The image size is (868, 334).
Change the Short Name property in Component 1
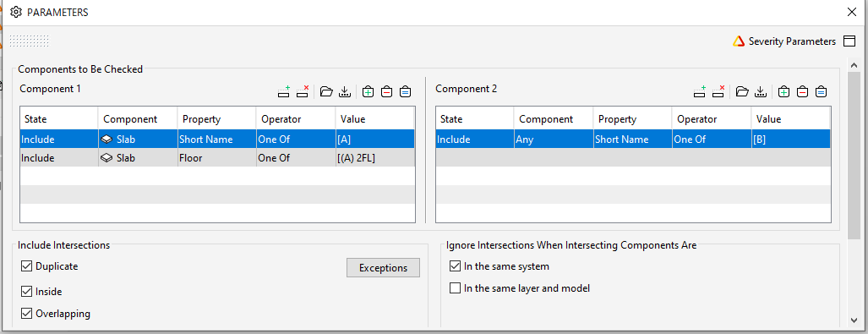coord(216,139)
